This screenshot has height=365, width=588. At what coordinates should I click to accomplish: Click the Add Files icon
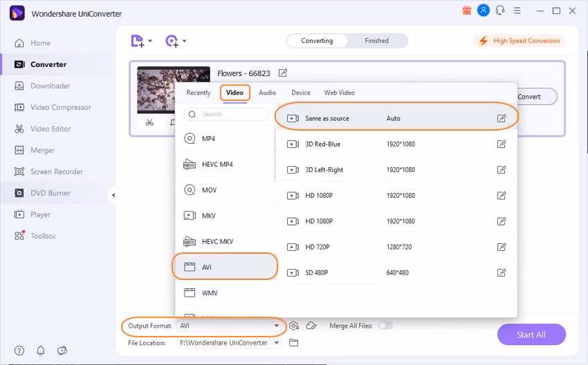137,41
